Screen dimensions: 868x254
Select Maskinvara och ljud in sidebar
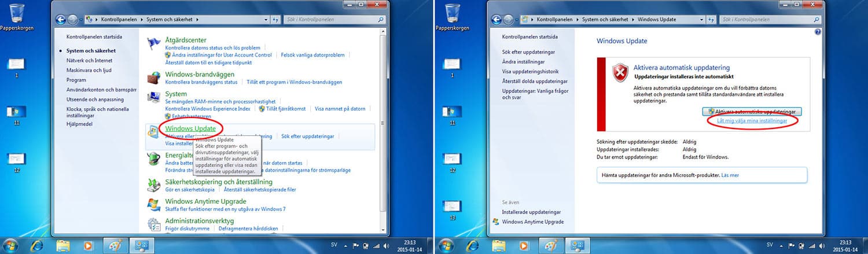(x=89, y=70)
